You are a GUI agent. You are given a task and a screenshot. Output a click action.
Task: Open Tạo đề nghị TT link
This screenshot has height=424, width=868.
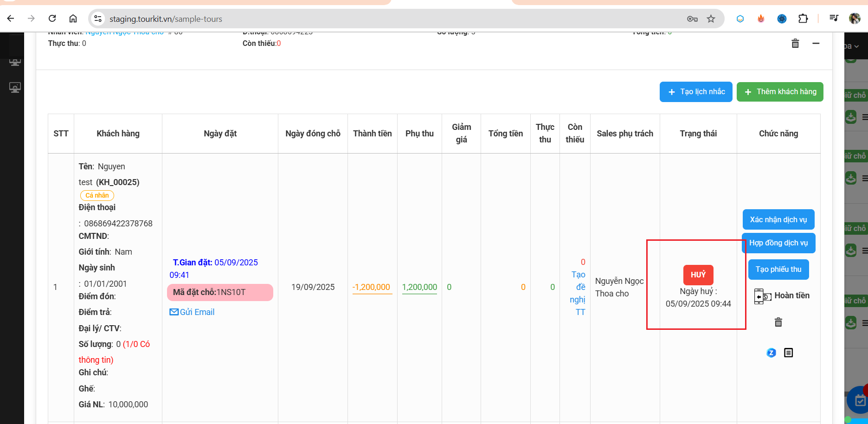pos(578,293)
